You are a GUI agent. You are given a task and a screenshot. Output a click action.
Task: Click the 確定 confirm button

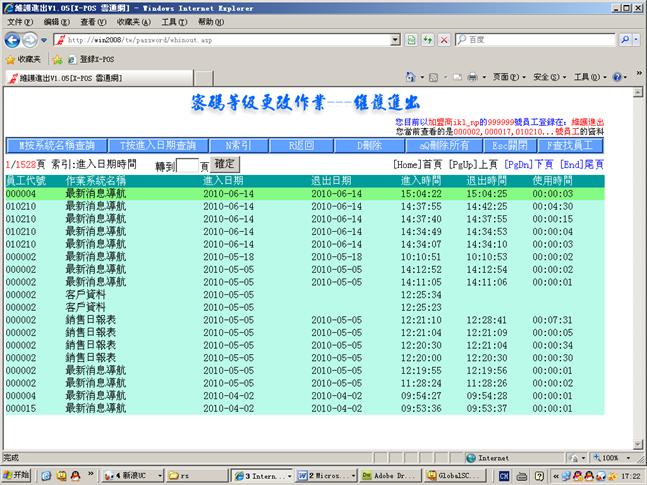(x=226, y=163)
